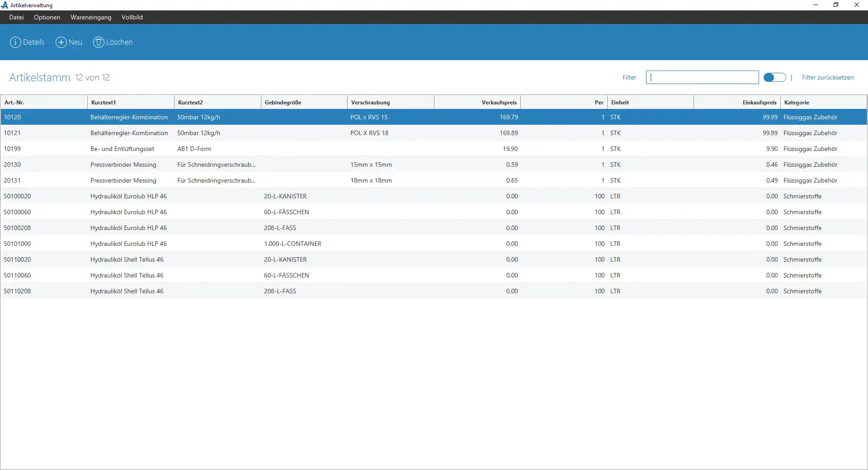Select article number 20130
Image resolution: width=868 pixels, height=470 pixels.
pyautogui.click(x=12, y=164)
